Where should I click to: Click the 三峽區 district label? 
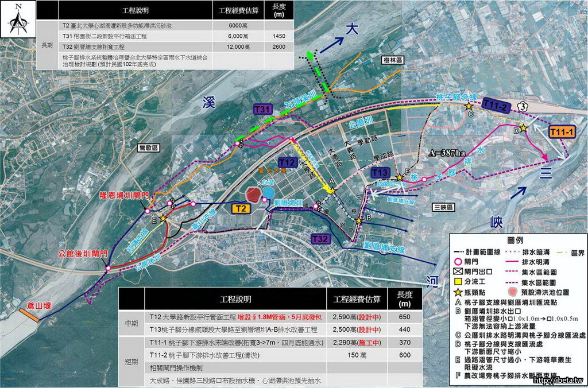(444, 206)
